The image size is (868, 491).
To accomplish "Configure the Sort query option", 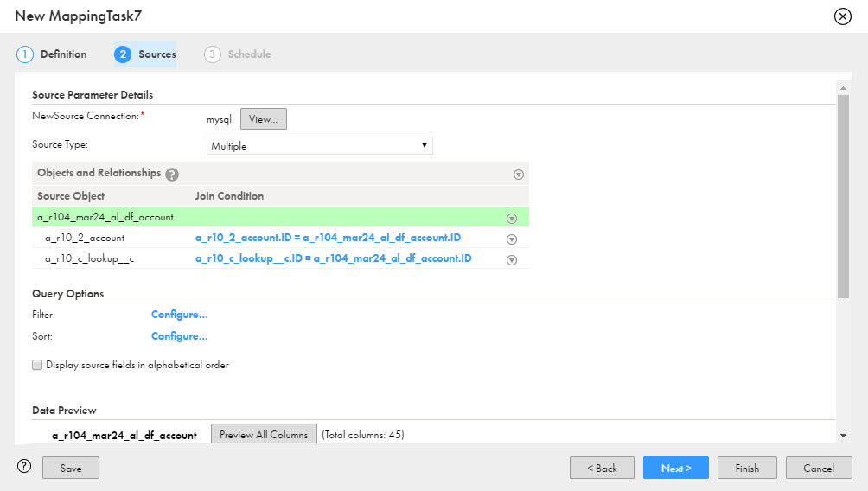I will (180, 336).
